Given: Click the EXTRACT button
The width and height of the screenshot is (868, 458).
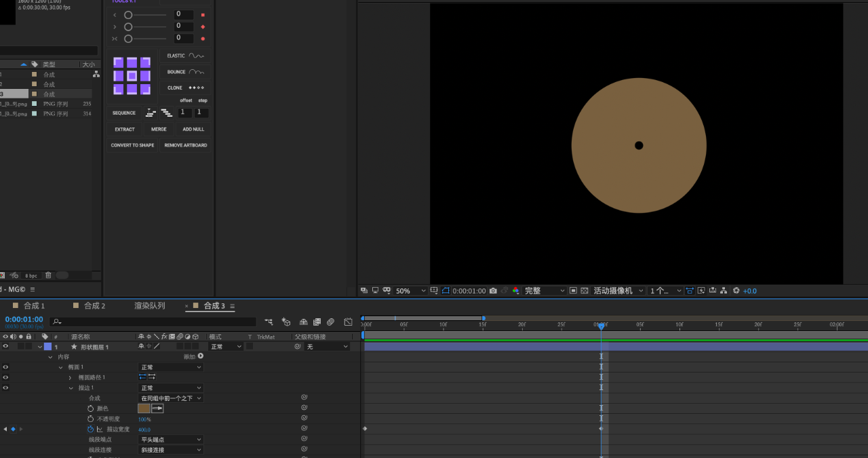Looking at the screenshot, I should (x=125, y=129).
